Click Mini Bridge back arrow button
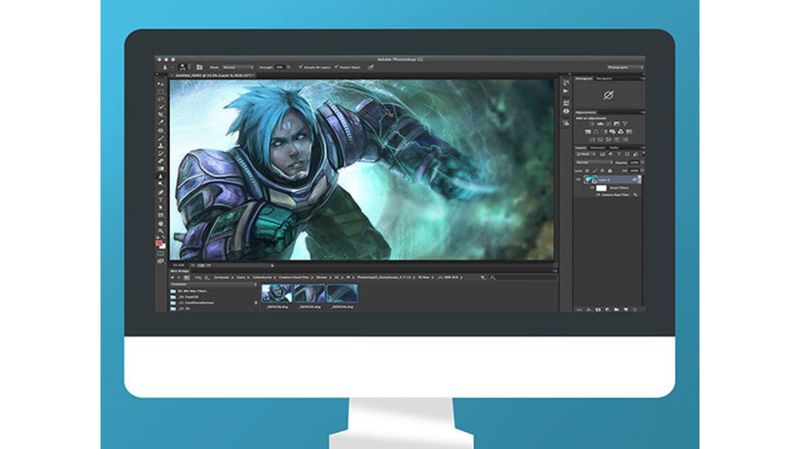 click(x=172, y=278)
